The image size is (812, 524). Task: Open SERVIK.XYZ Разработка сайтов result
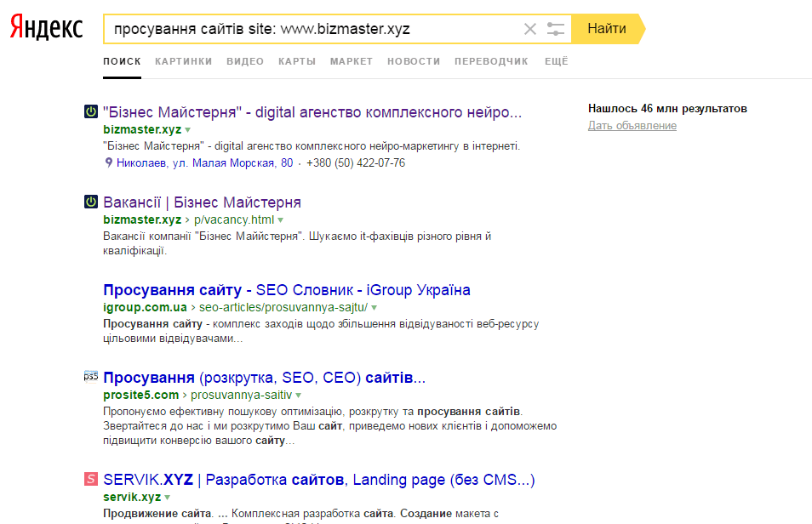pos(319,480)
